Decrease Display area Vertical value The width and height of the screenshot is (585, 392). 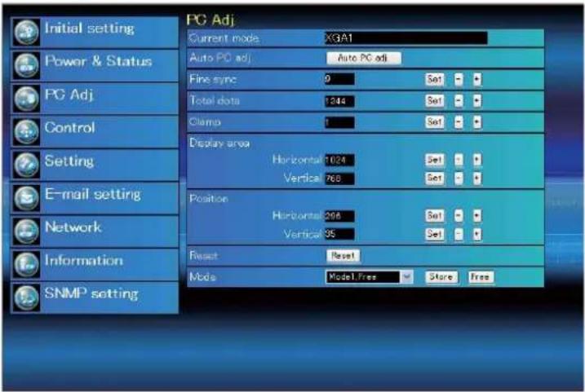point(459,178)
